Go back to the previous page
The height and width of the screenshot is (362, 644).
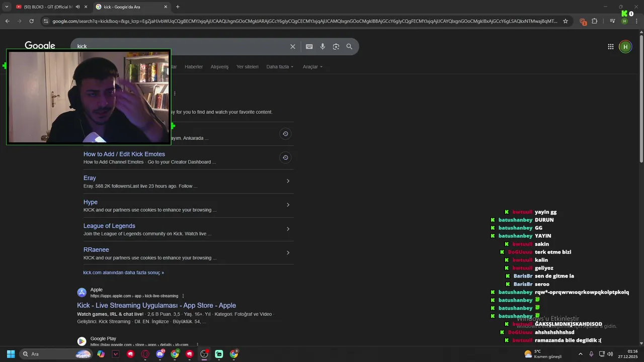tap(7, 21)
